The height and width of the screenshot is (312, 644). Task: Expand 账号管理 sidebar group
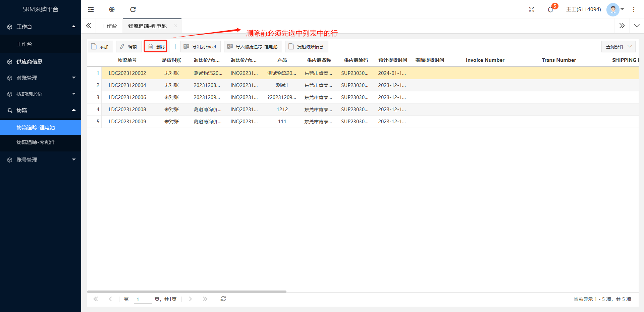41,160
